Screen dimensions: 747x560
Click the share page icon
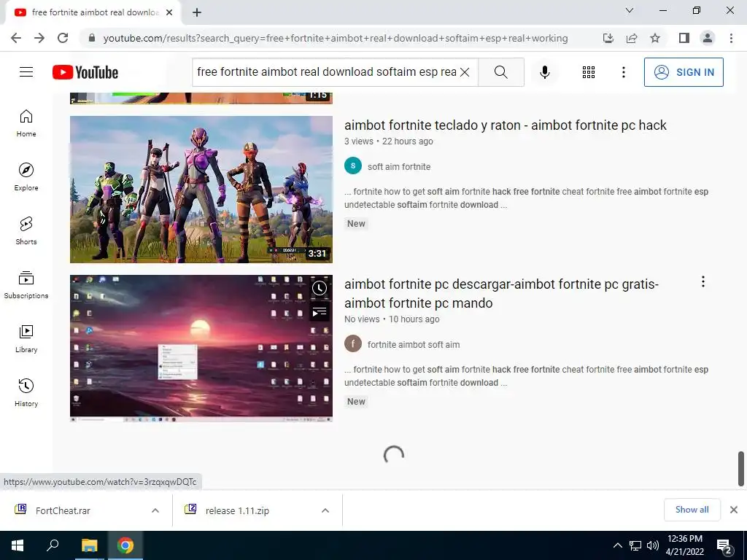(x=632, y=38)
